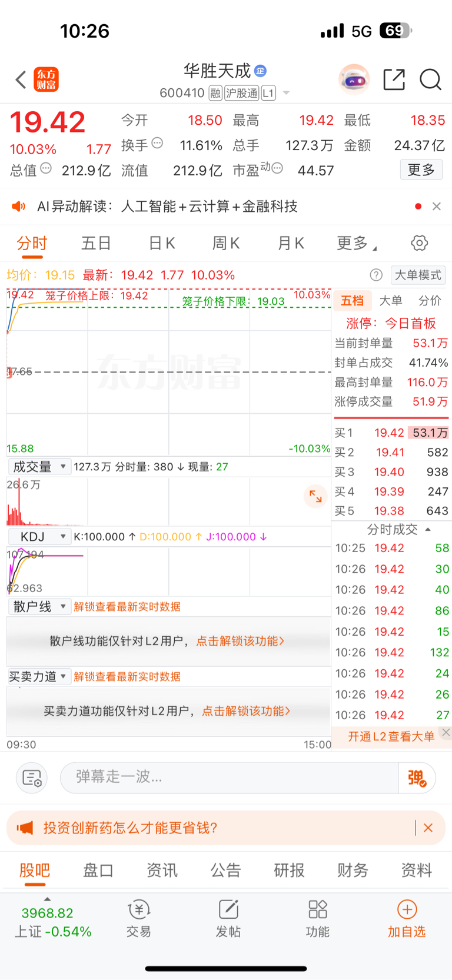Tap the share export icon
This screenshot has width=452, height=980.
394,79
